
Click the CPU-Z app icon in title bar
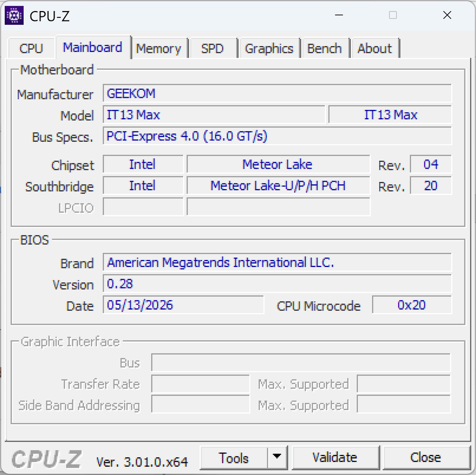point(14,15)
